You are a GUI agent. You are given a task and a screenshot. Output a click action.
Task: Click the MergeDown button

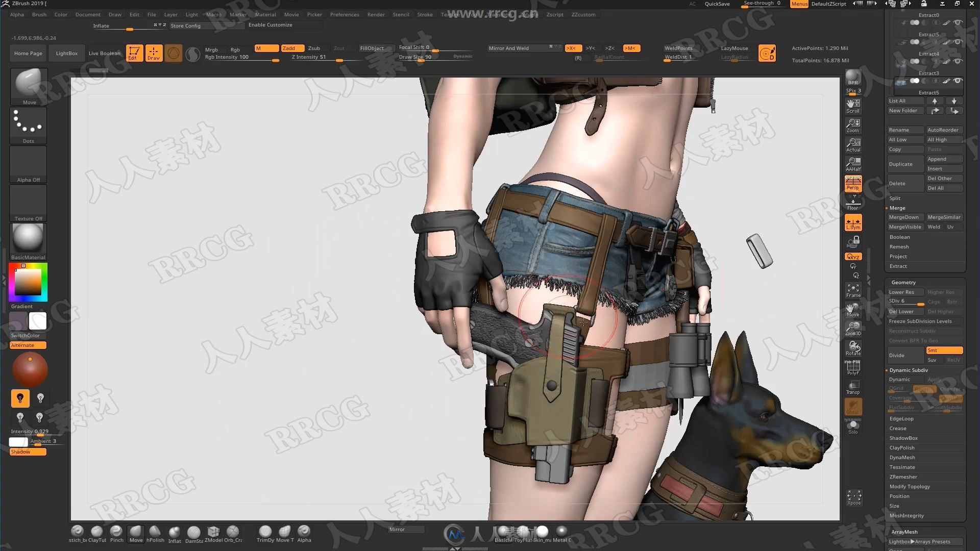(x=905, y=217)
